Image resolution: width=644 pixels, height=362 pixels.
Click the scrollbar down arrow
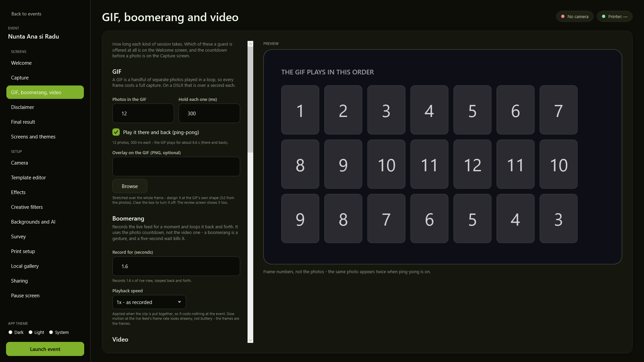(250, 340)
